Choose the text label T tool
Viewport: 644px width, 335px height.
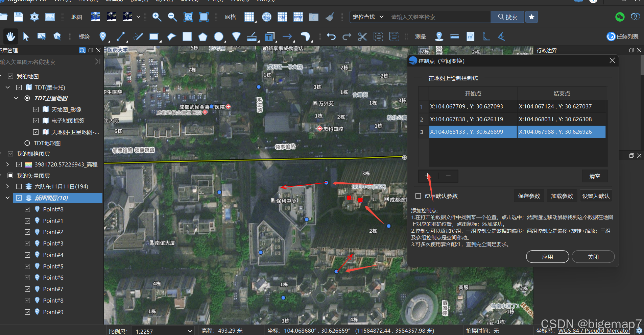pos(269,36)
